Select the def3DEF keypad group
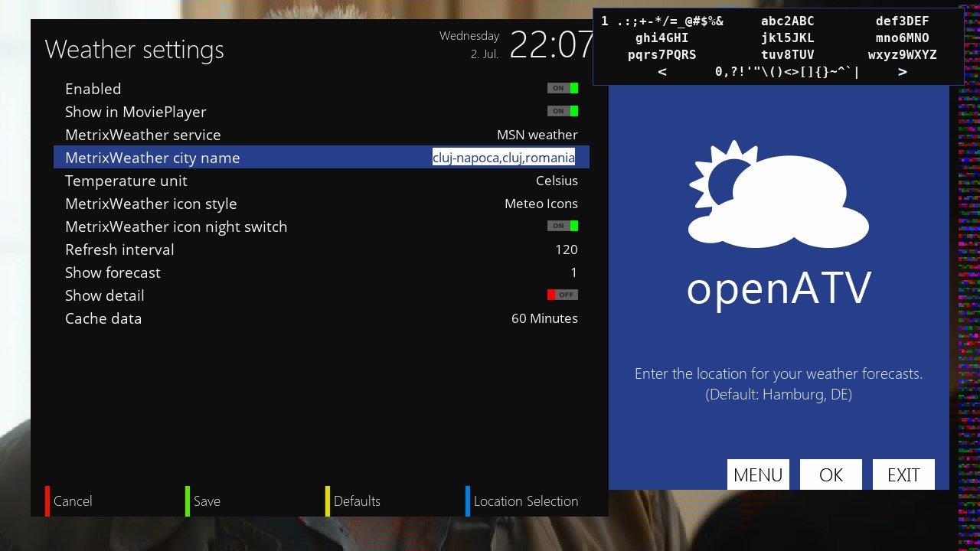The image size is (980, 551). click(x=902, y=21)
